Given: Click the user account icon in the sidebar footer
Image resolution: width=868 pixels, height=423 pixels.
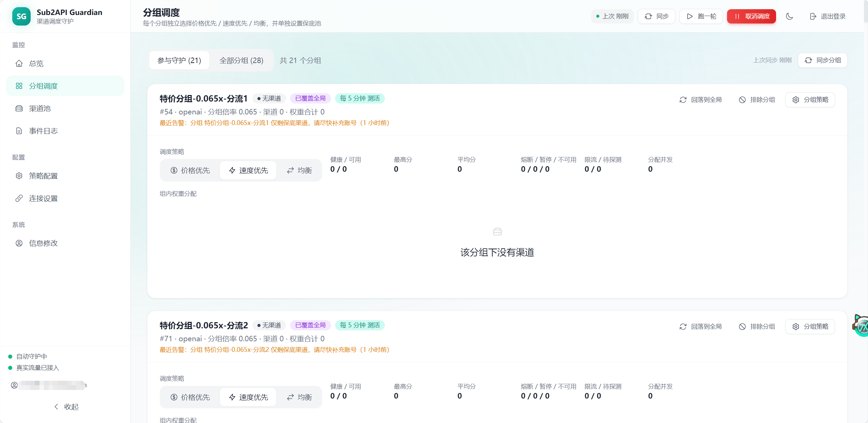Looking at the screenshot, I should click(x=14, y=385).
